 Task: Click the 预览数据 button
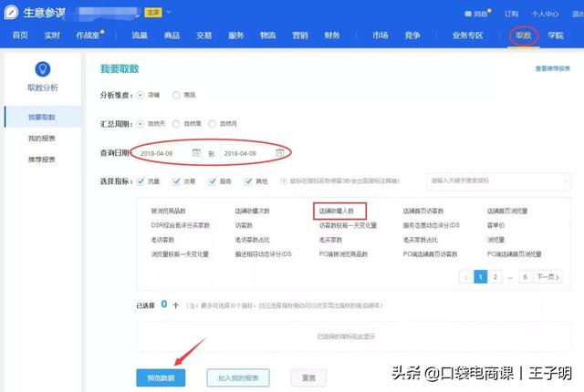161,377
